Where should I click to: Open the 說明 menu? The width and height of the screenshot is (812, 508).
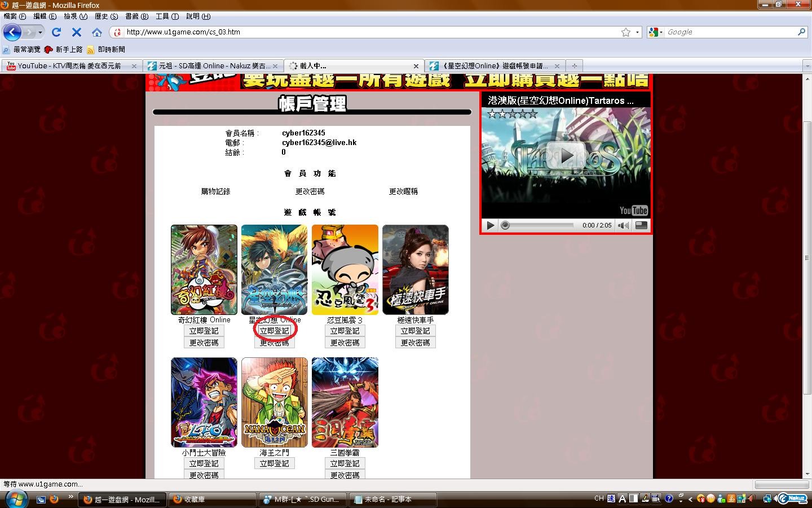point(198,16)
